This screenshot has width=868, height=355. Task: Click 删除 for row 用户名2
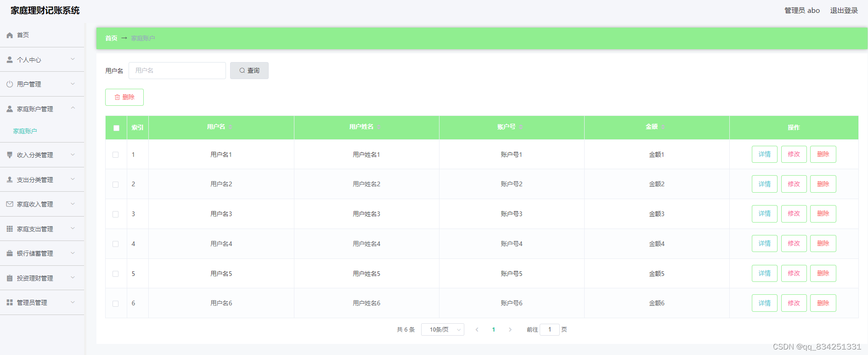click(823, 184)
